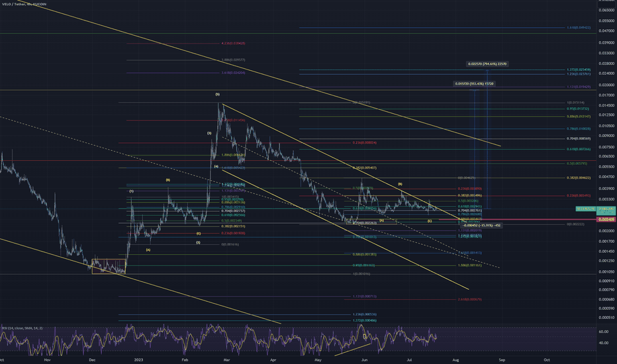Click the 0.618(0.007266) retracement label
Screen dimensions: 617x364
pyautogui.click(x=579, y=149)
